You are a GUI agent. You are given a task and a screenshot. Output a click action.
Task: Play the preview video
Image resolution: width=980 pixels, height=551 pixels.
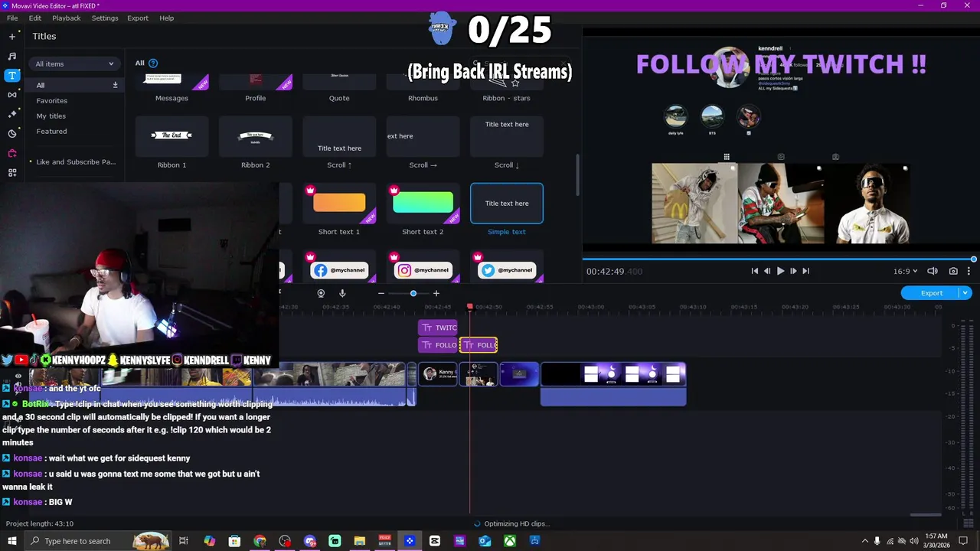[x=780, y=271]
